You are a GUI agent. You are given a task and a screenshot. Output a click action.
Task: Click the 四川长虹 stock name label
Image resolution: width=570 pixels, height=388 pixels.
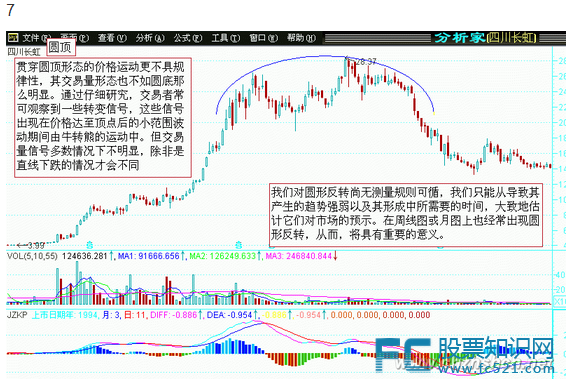click(x=24, y=52)
